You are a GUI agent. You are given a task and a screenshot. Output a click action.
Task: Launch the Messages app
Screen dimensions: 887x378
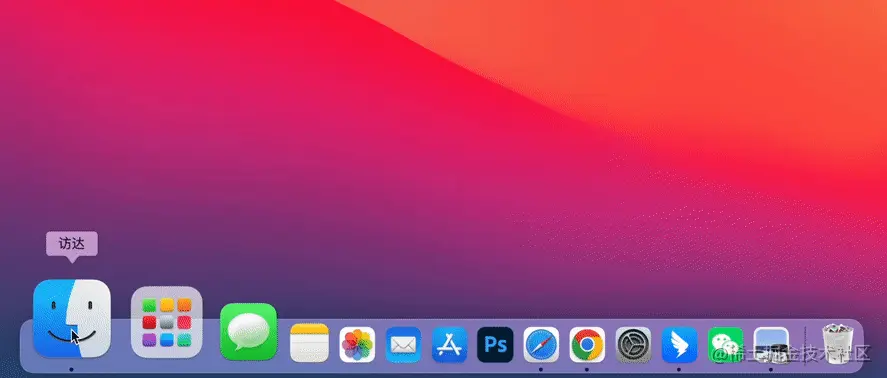[x=248, y=332]
